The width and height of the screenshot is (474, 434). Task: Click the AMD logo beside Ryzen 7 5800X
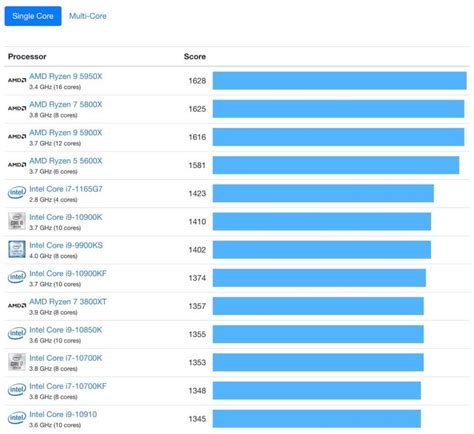click(17, 108)
